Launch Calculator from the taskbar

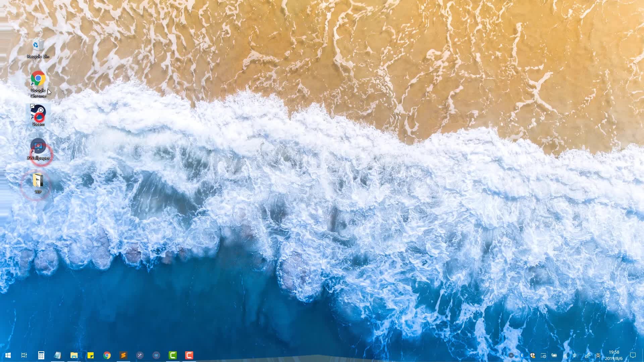click(x=41, y=355)
